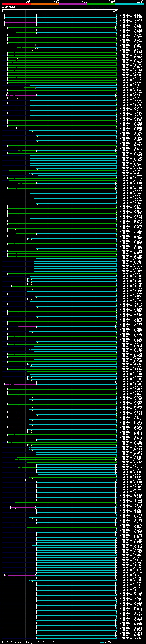Viewport: 146px width, 644px height.
Task: Select the UniRef100_Q84U94 label
Action: (x=131, y=309)
